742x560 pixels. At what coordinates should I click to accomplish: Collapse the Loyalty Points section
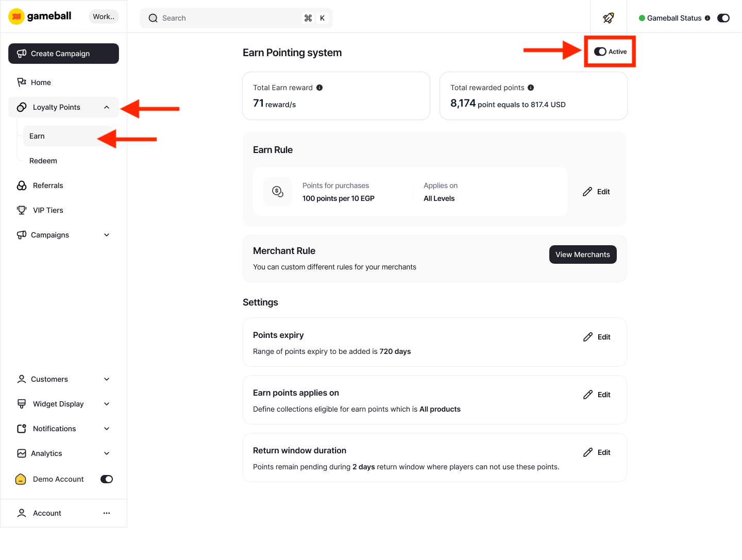tap(107, 107)
